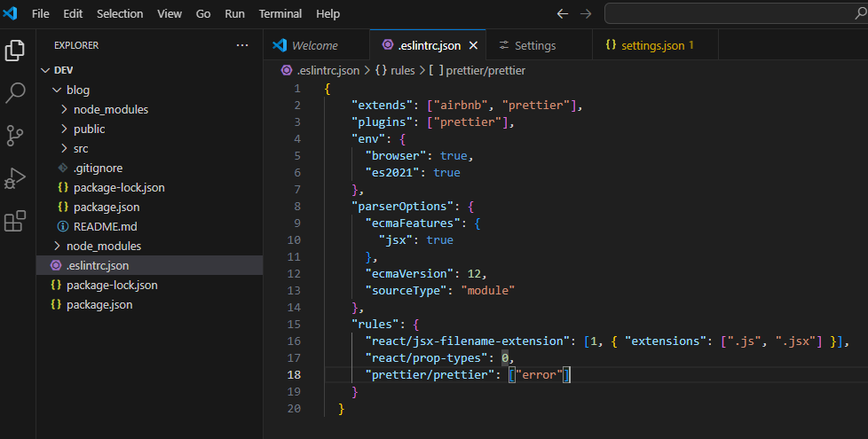868x439 pixels.
Task: Click the "plugins" key on line 3
Action: [x=384, y=122]
